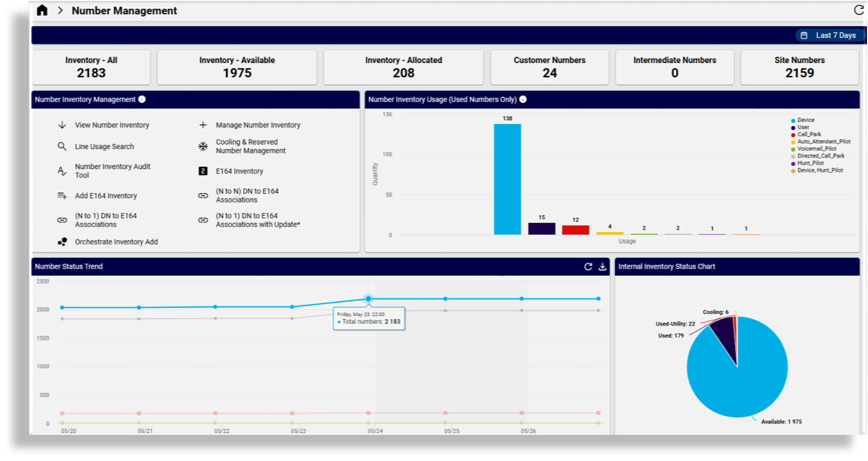
Task: Select the Number Management breadcrumb item
Action: [124, 10]
